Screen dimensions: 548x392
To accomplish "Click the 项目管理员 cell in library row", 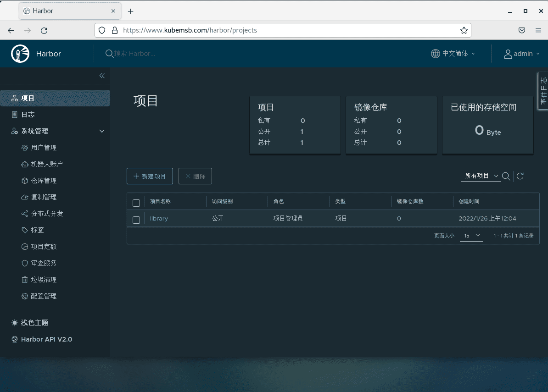I will [x=288, y=219].
